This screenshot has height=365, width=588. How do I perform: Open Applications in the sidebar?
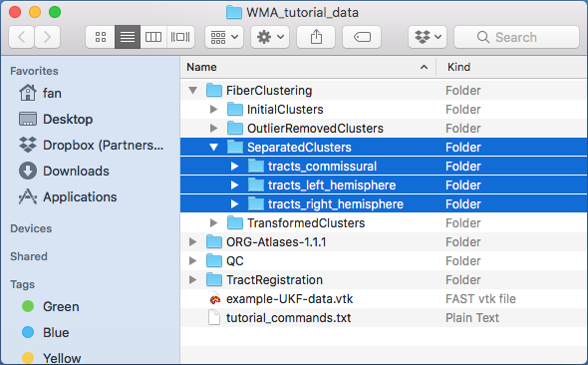(x=68, y=196)
